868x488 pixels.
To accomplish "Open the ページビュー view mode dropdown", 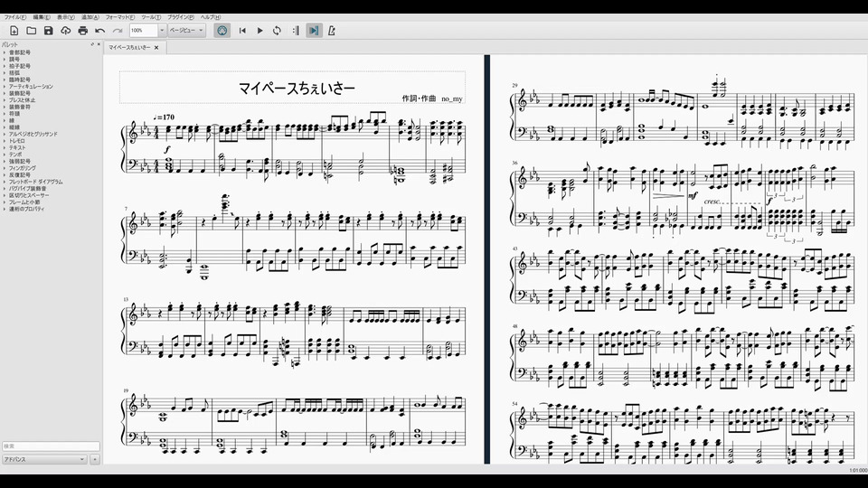I will (186, 31).
